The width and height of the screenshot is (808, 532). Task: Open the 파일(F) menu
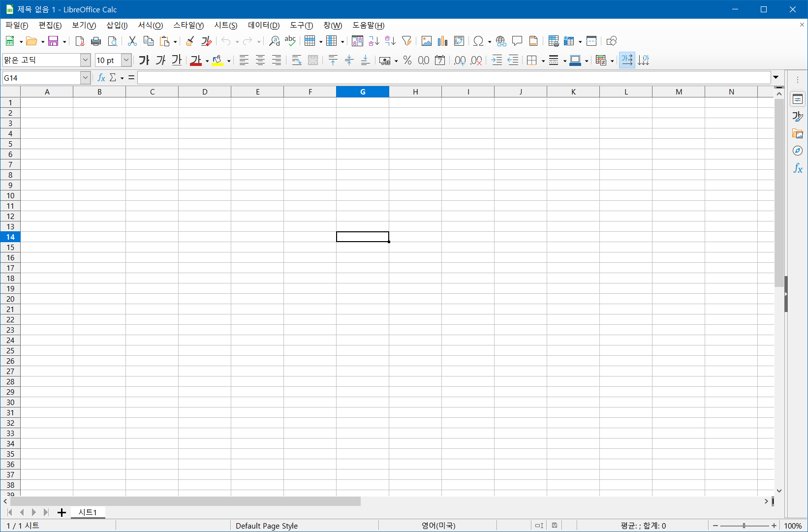coord(17,25)
